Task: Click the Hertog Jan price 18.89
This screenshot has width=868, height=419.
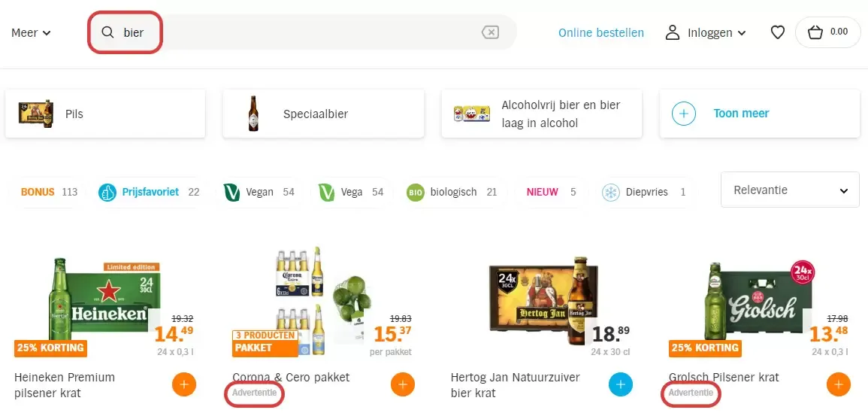Action: (x=610, y=334)
